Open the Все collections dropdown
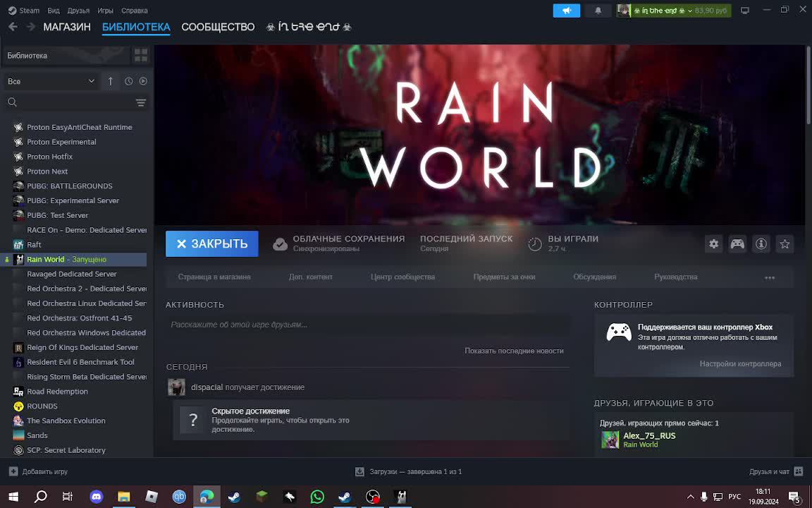Screen dimensions: 812x508 (51, 81)
